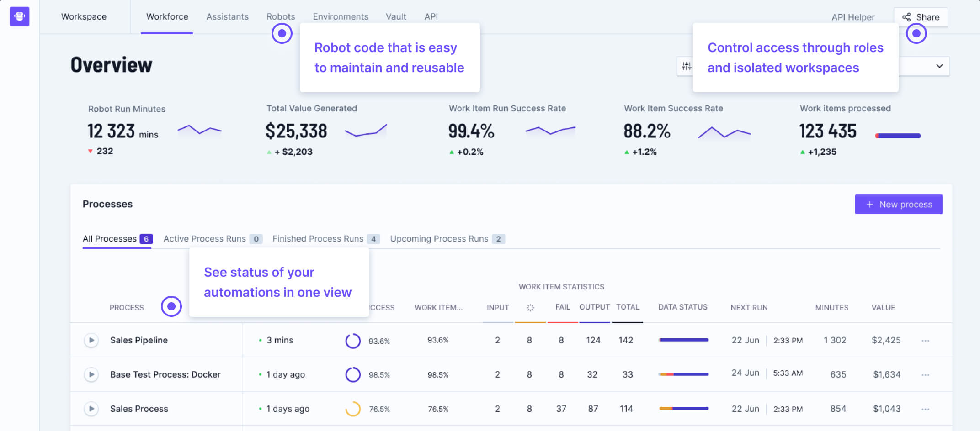Click the '1 302' minutes cell
980x431 pixels.
pyautogui.click(x=835, y=340)
